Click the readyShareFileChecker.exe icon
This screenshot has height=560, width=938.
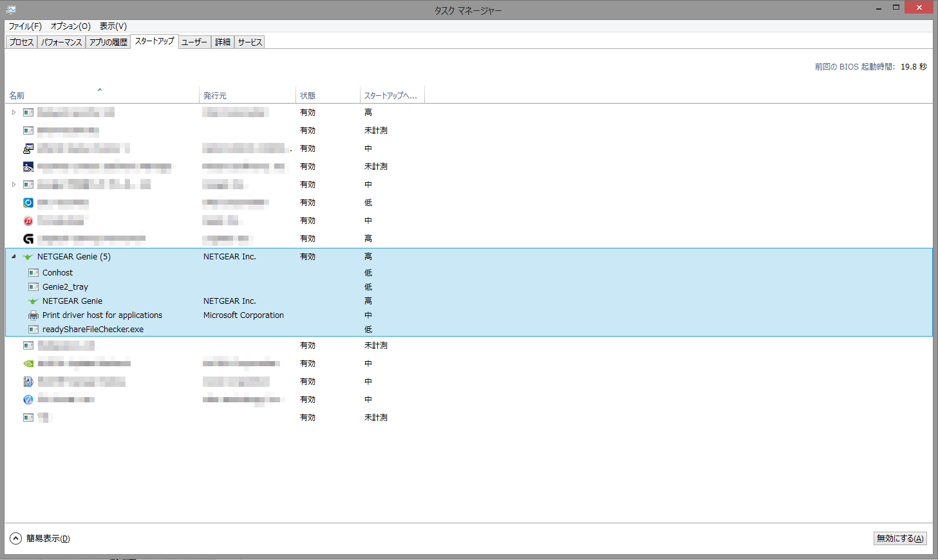pyautogui.click(x=33, y=330)
